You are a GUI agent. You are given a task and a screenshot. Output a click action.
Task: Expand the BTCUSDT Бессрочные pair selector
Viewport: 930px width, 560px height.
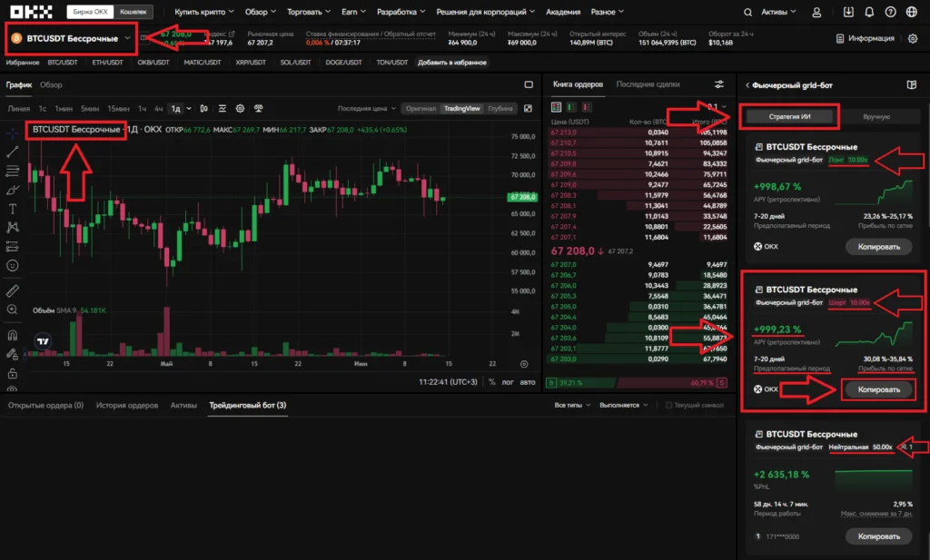pyautogui.click(x=73, y=38)
